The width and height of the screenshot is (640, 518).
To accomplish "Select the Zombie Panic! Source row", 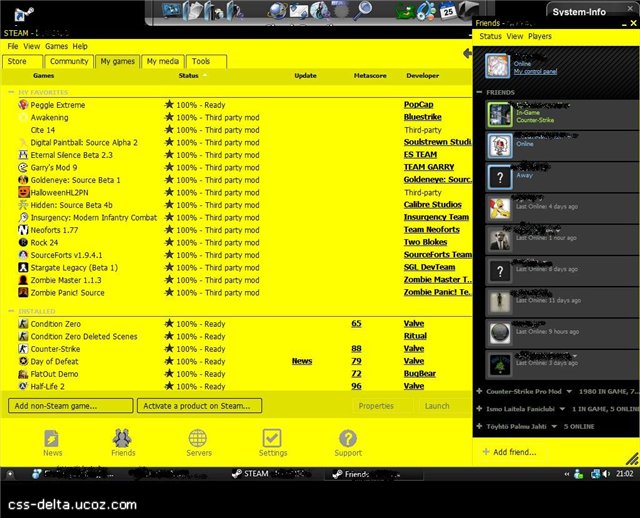I will (x=237, y=293).
